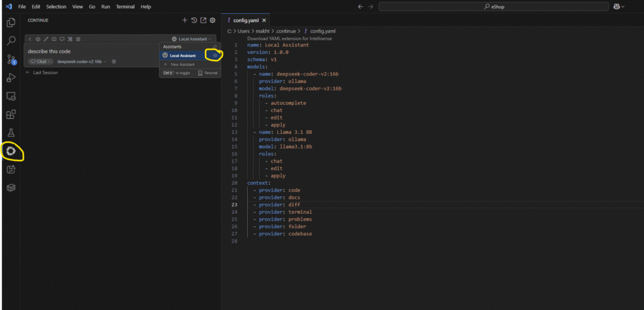Open the View menu
The image size is (644, 310).
pos(77,6)
